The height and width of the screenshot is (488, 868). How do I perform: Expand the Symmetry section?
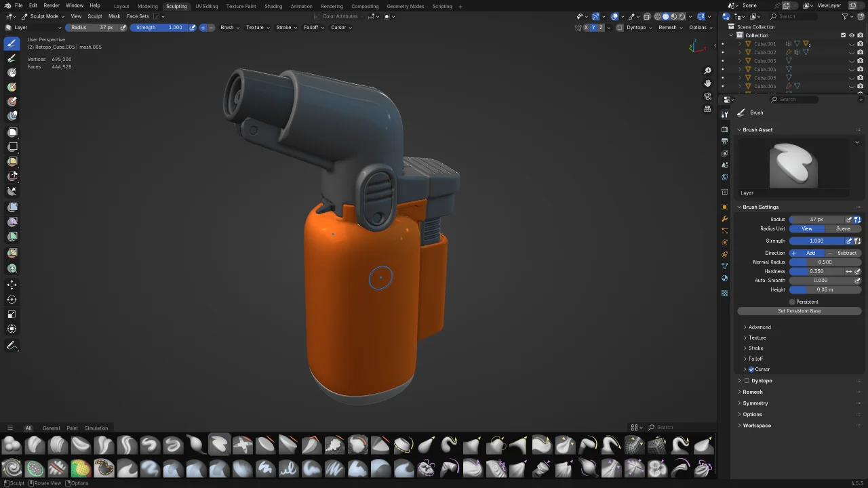(x=755, y=403)
